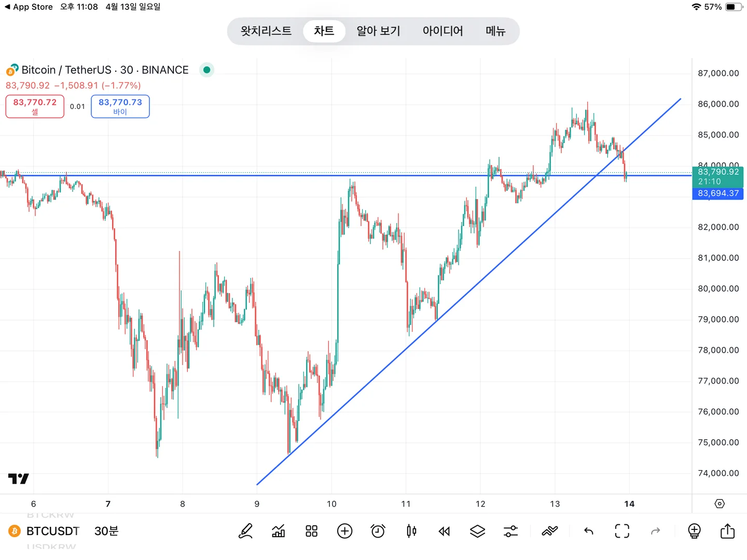Open the drawing tools pen icon
The image size is (747, 560).
point(245,531)
